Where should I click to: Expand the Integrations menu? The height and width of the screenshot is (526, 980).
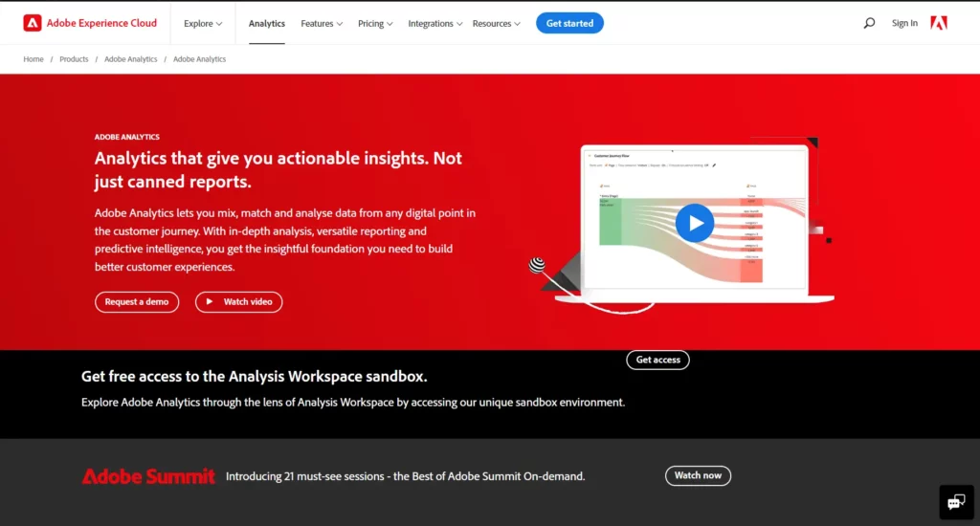click(x=435, y=23)
